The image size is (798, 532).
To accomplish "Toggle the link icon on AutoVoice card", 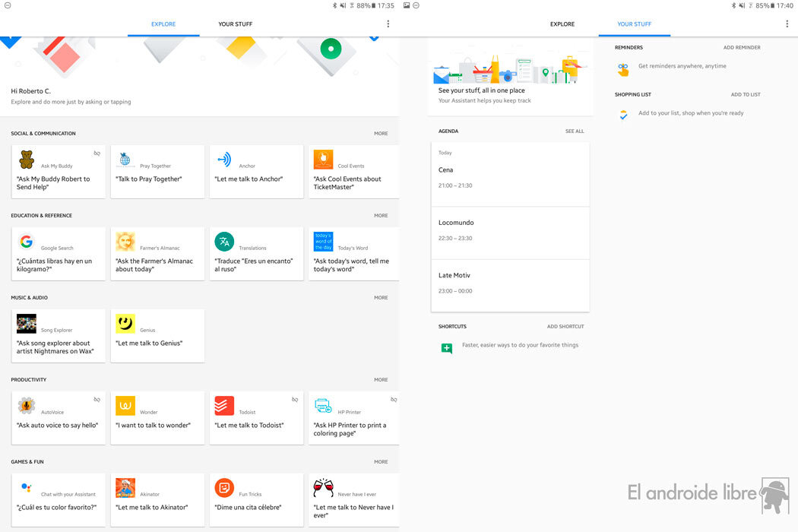I will [97, 400].
